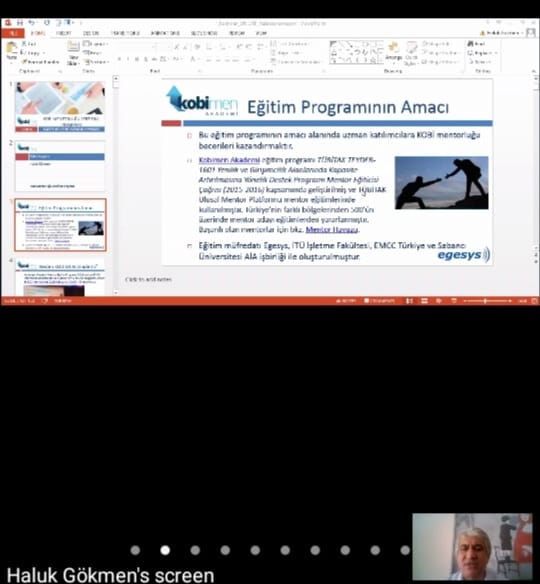
Task: Follow the Mentor Havuzu link on slide
Action: click(x=332, y=229)
